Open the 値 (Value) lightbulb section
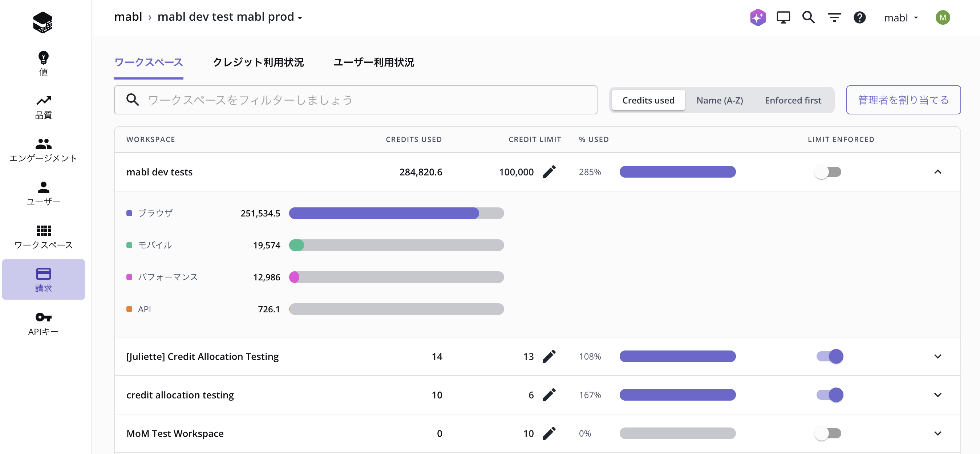980x454 pixels. tap(43, 64)
